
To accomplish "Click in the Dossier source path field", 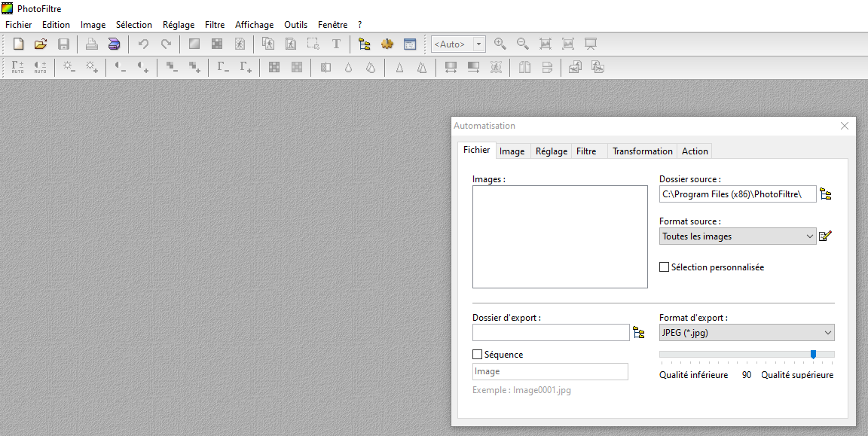I will tap(738, 194).
